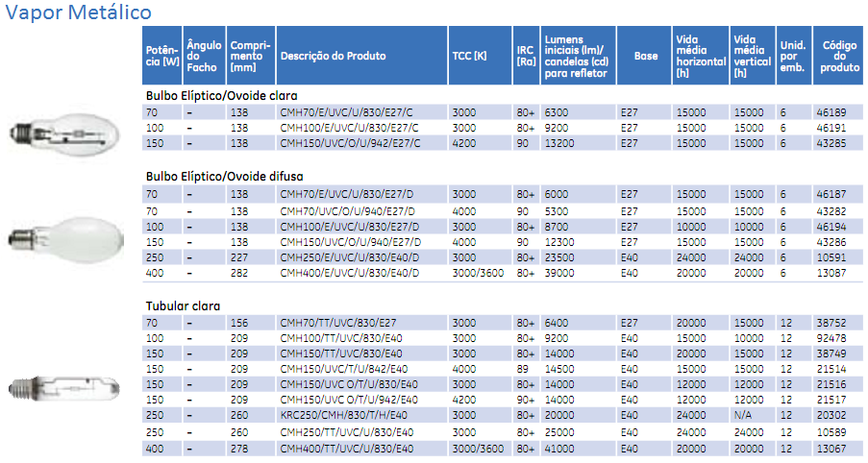Select product description CMH150/TT/UVC/830/E40
Viewport: 868px width, 463px height.
pos(341,354)
